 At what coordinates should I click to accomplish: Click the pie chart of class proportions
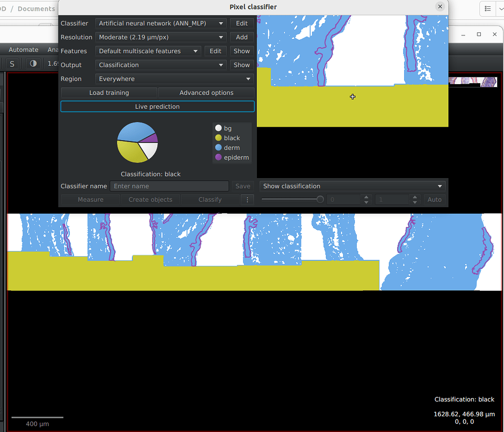tap(137, 143)
